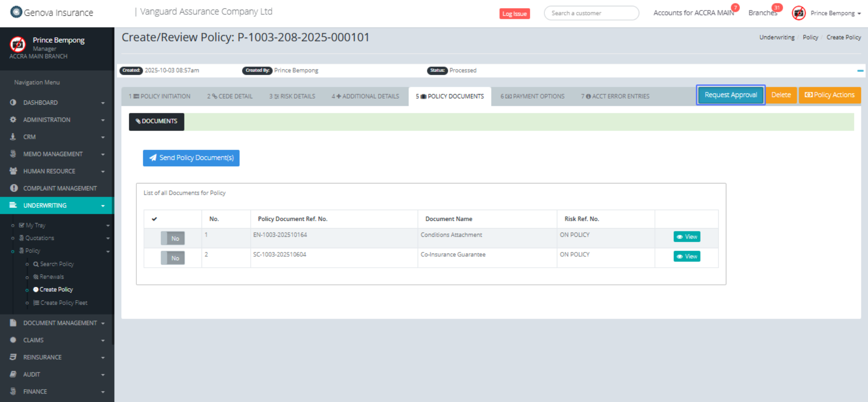Click the Genova Insurance logo icon
Viewport: 868px width, 402px height.
pyautogui.click(x=16, y=12)
